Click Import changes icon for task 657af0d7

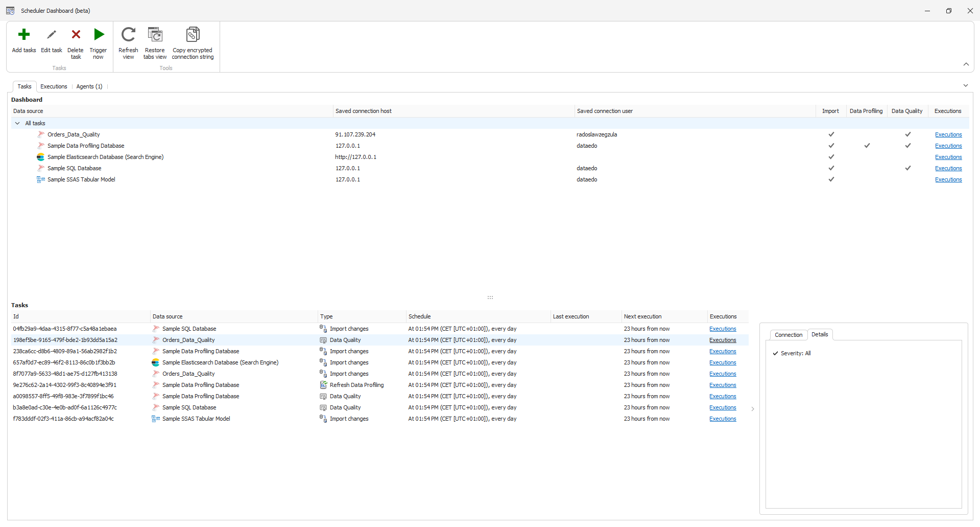pos(323,362)
